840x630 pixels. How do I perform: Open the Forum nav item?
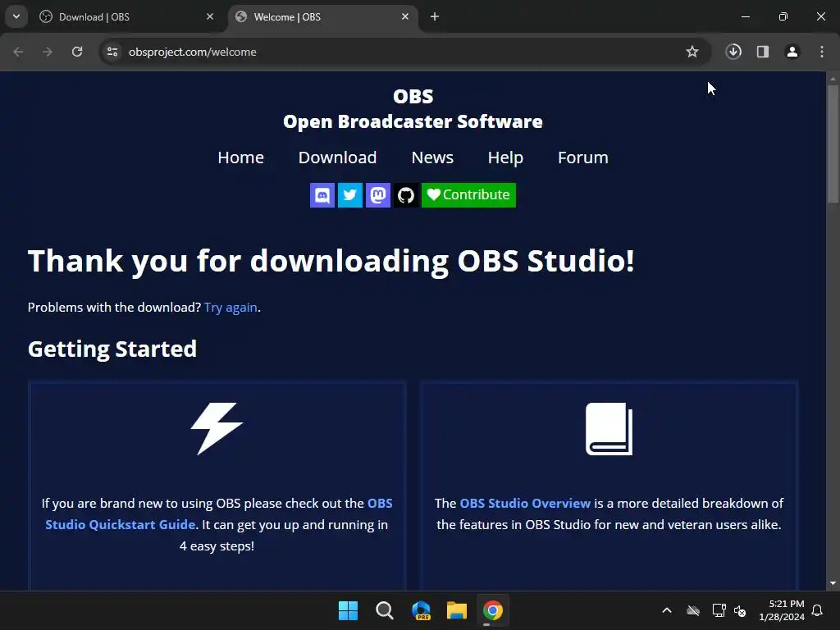[x=583, y=157]
